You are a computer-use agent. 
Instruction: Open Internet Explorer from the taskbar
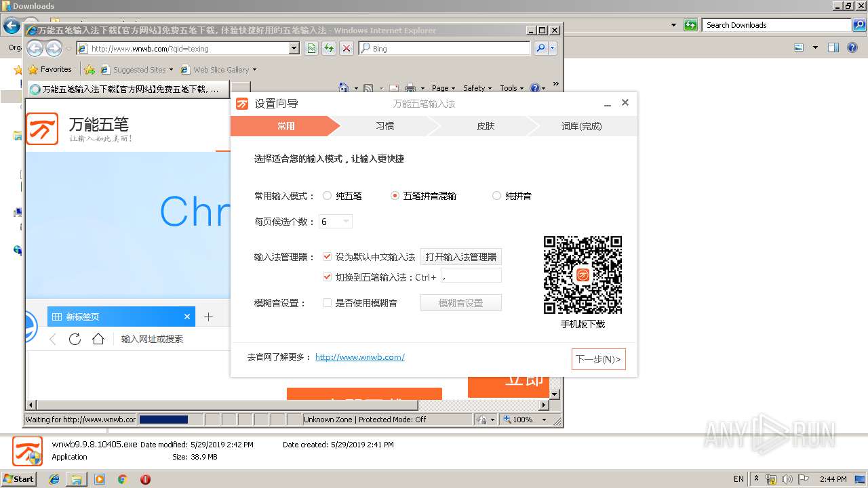pos(55,479)
